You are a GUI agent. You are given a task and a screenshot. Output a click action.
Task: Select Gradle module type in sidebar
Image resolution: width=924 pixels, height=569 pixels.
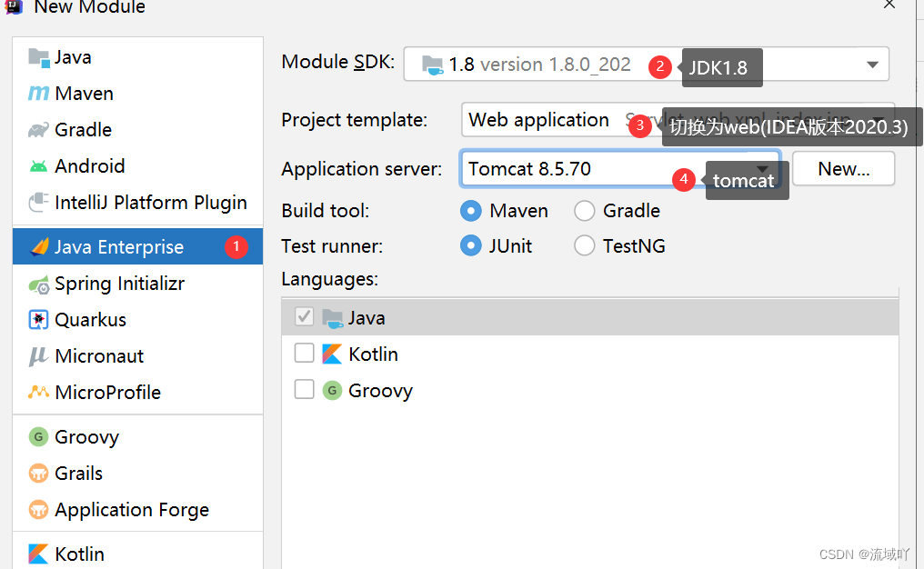pyautogui.click(x=138, y=130)
